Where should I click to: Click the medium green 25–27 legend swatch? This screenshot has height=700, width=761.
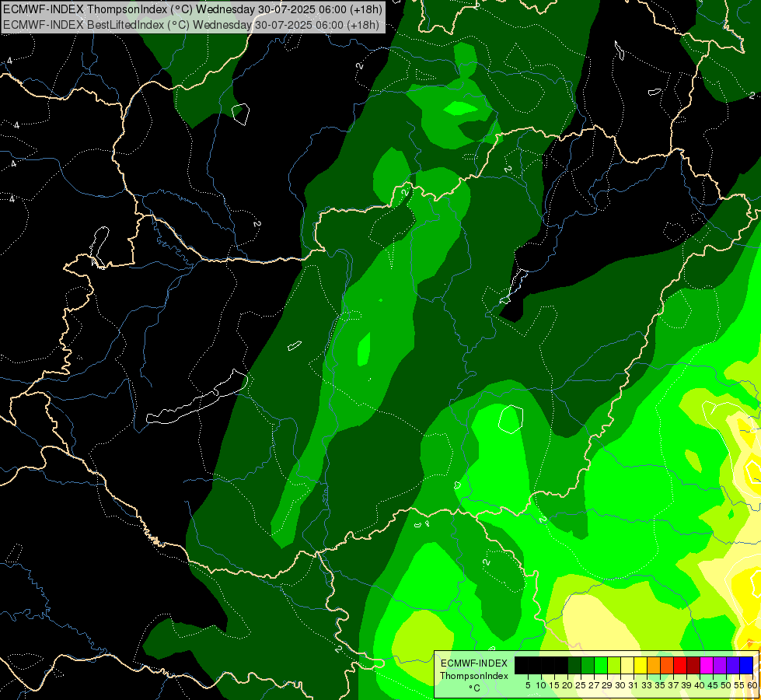click(x=588, y=665)
